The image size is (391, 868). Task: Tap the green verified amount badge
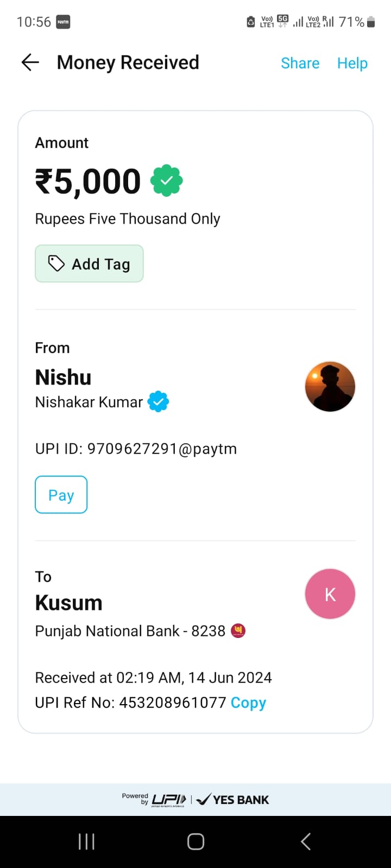pyautogui.click(x=167, y=181)
